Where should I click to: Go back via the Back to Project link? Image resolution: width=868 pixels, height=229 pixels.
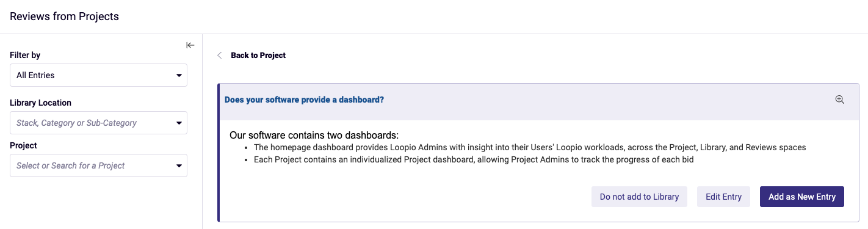point(258,56)
